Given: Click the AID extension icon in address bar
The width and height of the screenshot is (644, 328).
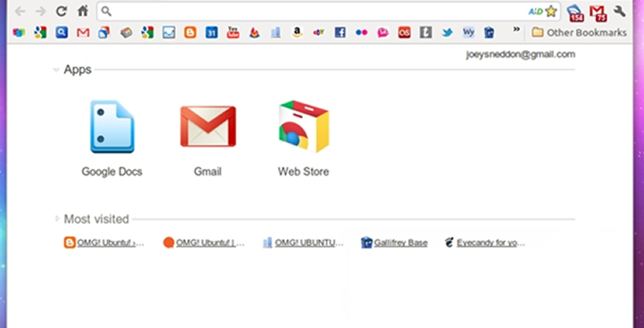Looking at the screenshot, I should point(536,12).
